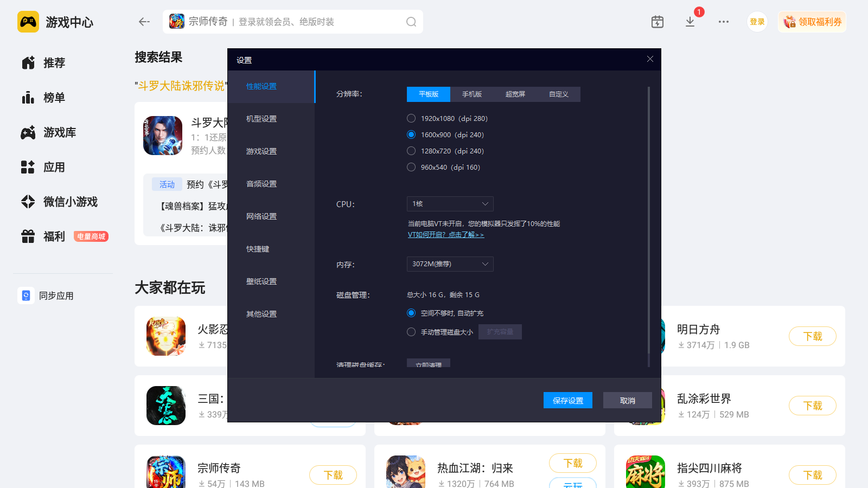Viewport: 868px width, 488px height.
Task: Switch to 手机版 resolution tab
Action: (472, 94)
